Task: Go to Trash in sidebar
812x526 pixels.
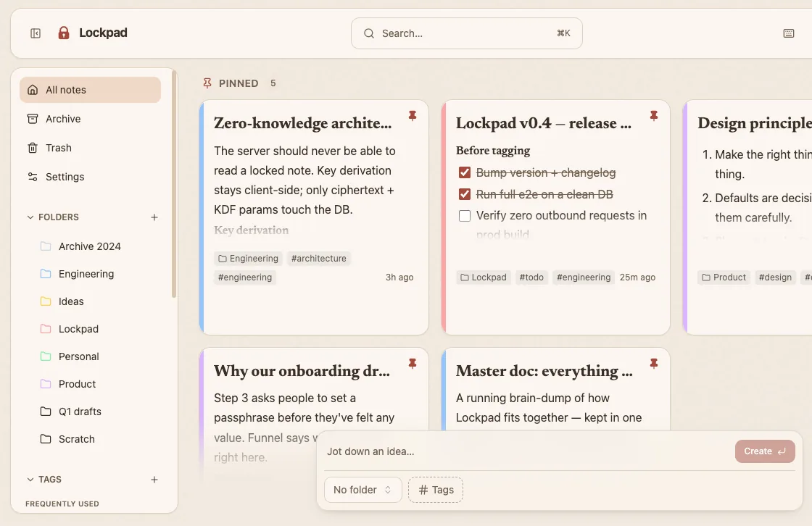Action: (90, 148)
